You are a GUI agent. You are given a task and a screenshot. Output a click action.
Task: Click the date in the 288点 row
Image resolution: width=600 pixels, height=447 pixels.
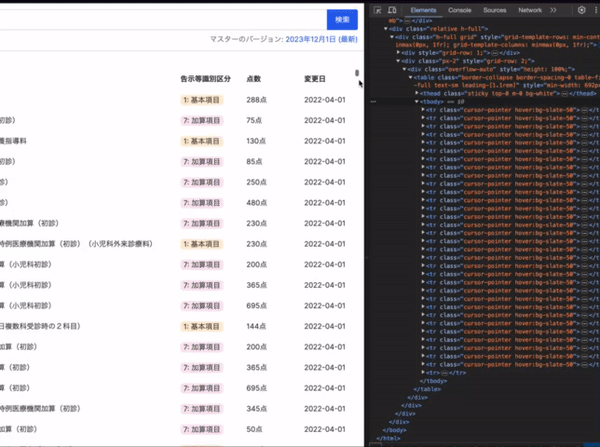pos(324,100)
